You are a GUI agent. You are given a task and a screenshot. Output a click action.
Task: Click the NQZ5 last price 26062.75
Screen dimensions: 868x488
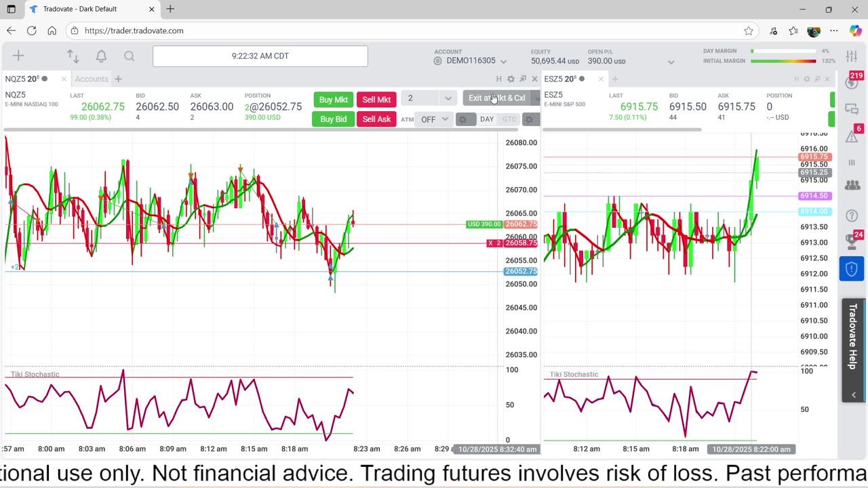tap(103, 107)
